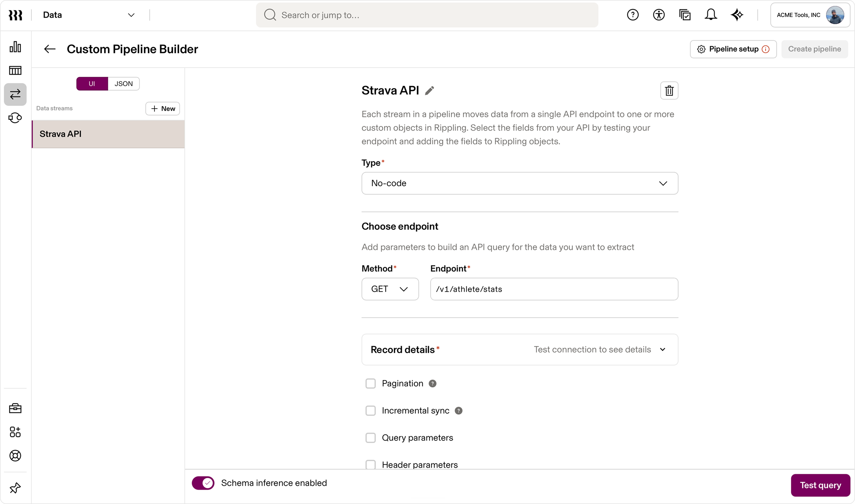Open the sync cycle sidebar icon
Viewport: 855px width, 504px height.
pos(15,118)
